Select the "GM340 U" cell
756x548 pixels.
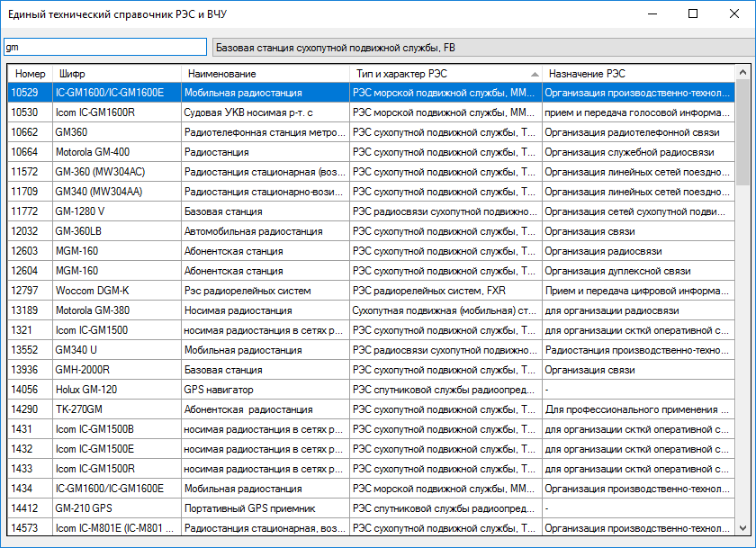coord(117,349)
